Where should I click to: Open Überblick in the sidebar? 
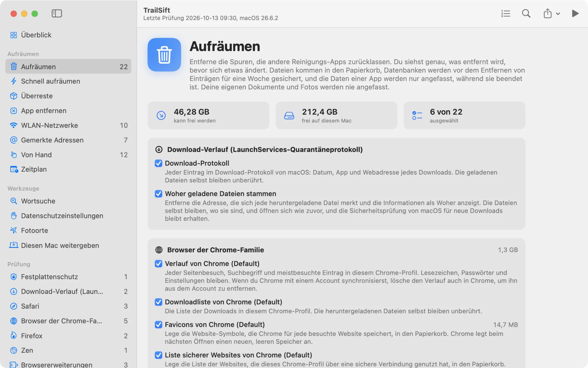tap(68, 35)
